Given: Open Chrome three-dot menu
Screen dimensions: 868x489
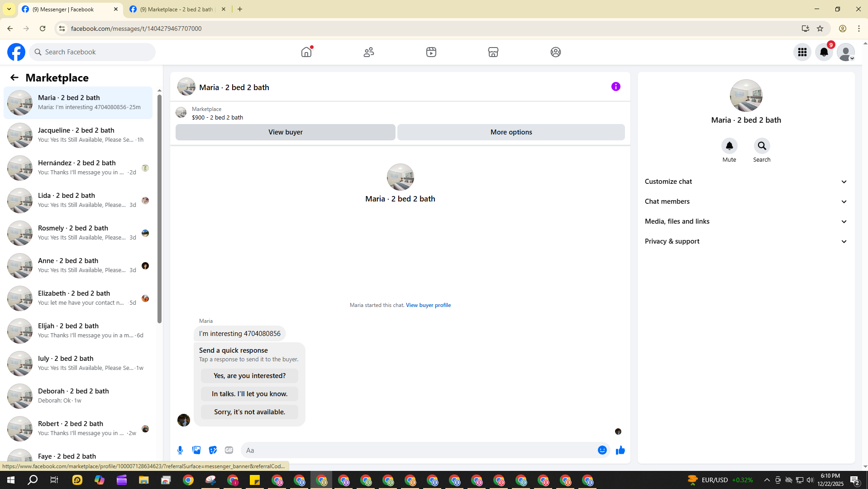Looking at the screenshot, I should tap(859, 29).
